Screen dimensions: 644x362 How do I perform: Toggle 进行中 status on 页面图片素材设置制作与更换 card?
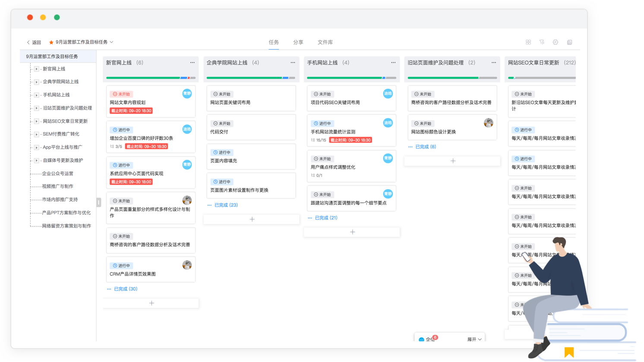(222, 182)
